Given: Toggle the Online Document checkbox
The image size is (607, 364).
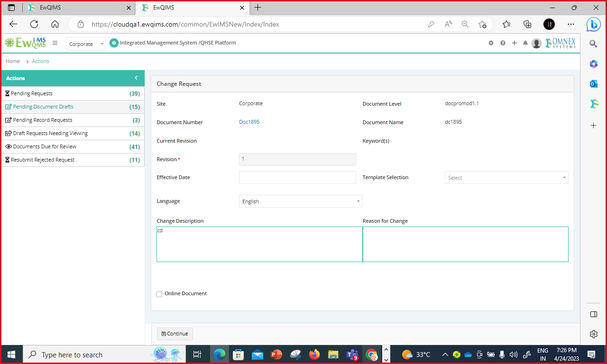Looking at the screenshot, I should (x=159, y=294).
